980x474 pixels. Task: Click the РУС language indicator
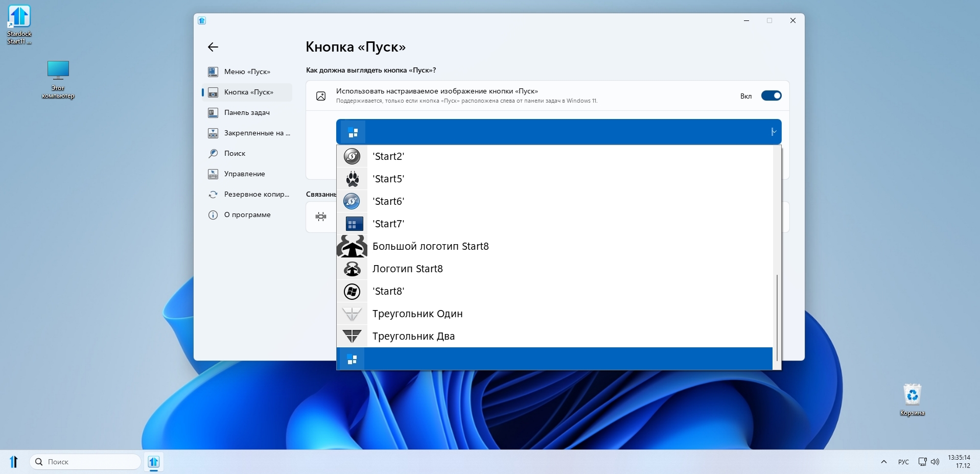(x=903, y=462)
